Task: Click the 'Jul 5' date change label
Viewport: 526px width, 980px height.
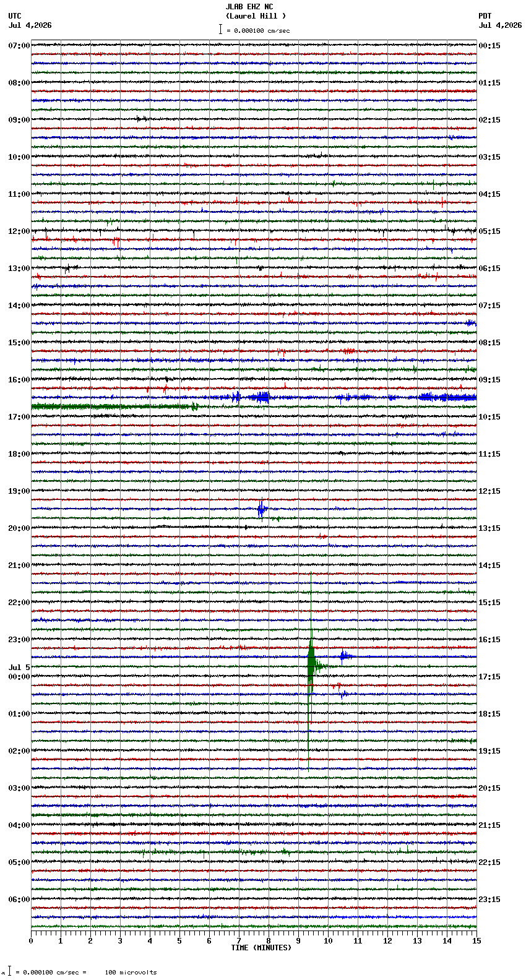Action: tap(19, 668)
